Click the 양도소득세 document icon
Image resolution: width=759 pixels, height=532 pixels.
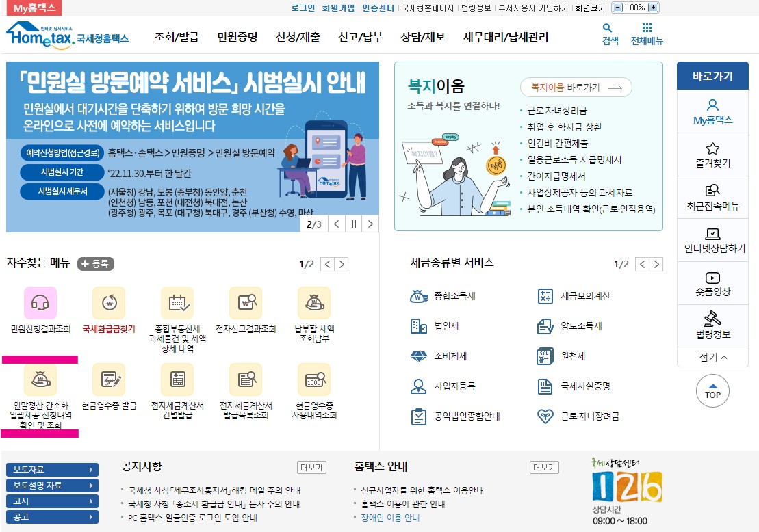545,326
